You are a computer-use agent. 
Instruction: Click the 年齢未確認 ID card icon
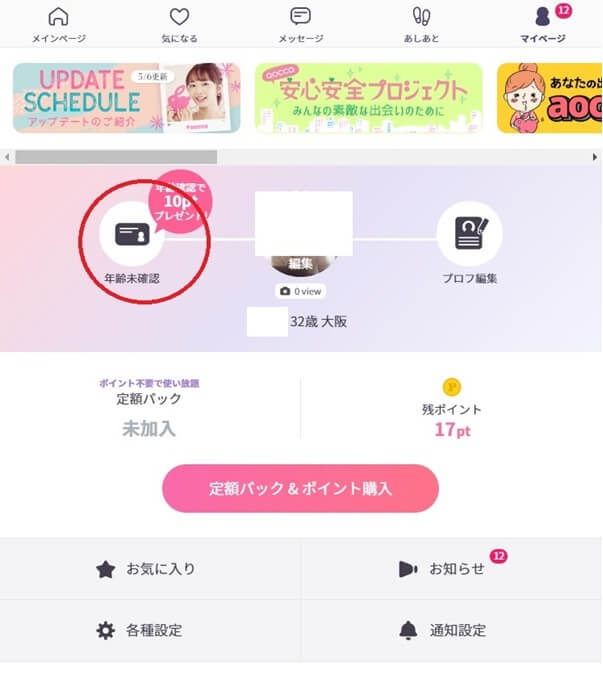[132, 234]
